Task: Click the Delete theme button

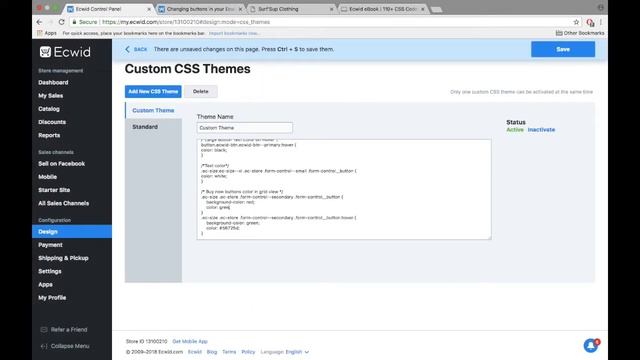Action: 200,91
